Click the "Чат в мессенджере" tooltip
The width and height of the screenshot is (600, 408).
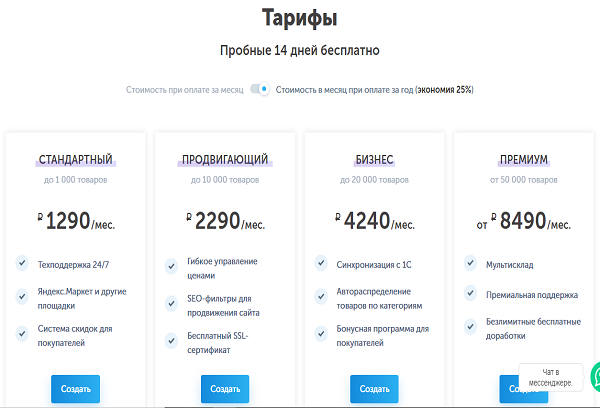coord(549,377)
